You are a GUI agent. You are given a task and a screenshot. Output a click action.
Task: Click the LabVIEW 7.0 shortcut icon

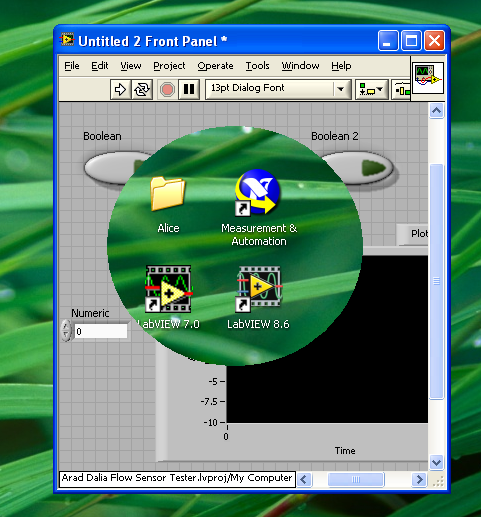pos(168,289)
